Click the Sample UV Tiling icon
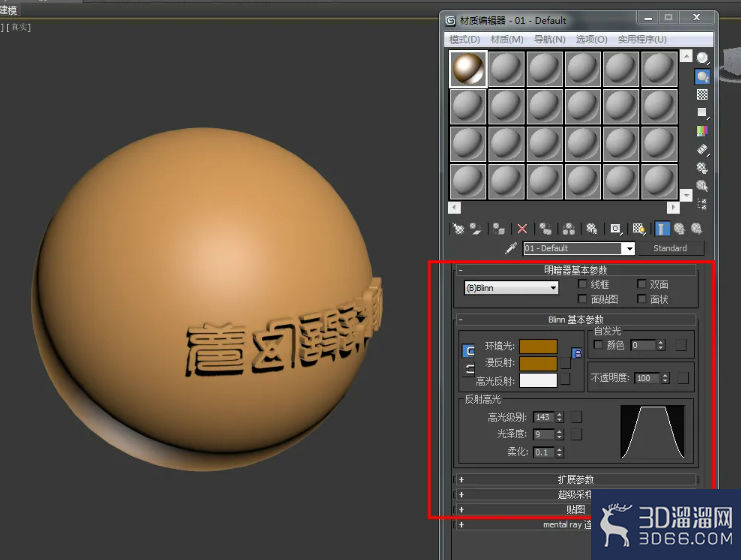This screenshot has width=741, height=560. (x=703, y=112)
